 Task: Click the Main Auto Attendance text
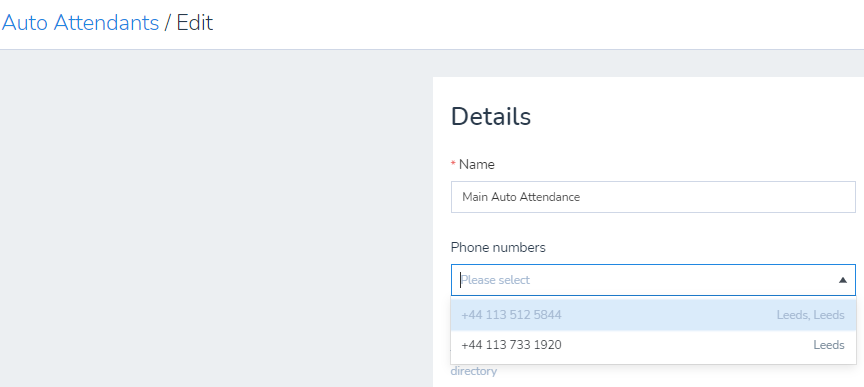[x=521, y=197]
